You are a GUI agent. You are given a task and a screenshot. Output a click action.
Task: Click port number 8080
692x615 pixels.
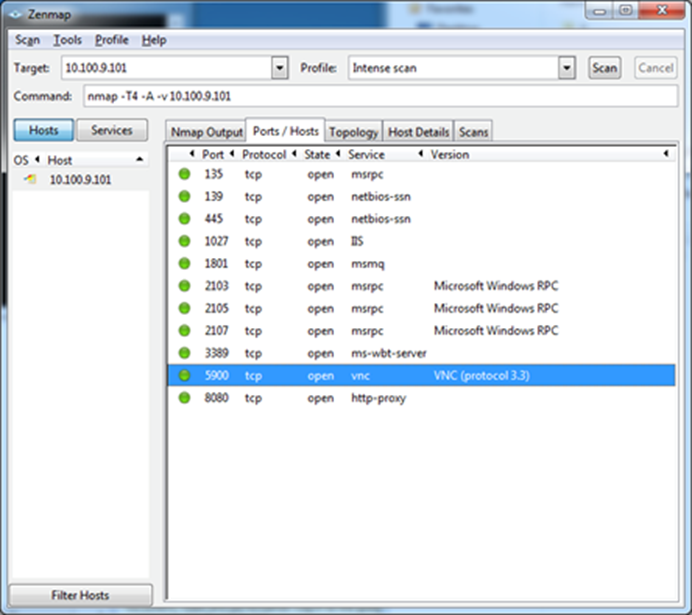click(216, 398)
